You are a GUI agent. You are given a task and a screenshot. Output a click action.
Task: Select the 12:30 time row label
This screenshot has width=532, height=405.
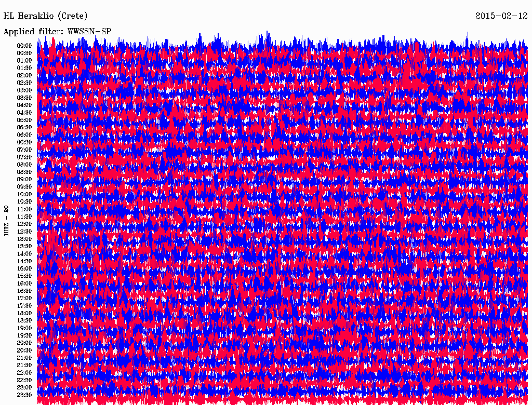pos(24,232)
